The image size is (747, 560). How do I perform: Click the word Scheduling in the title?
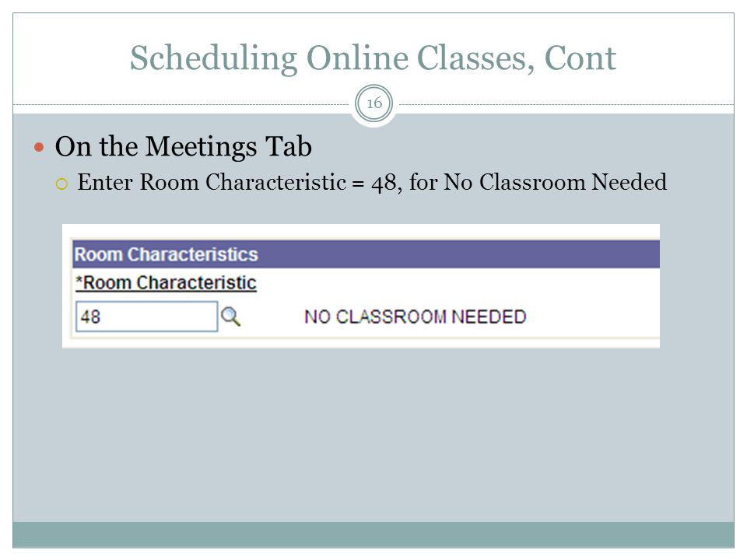click(x=213, y=59)
